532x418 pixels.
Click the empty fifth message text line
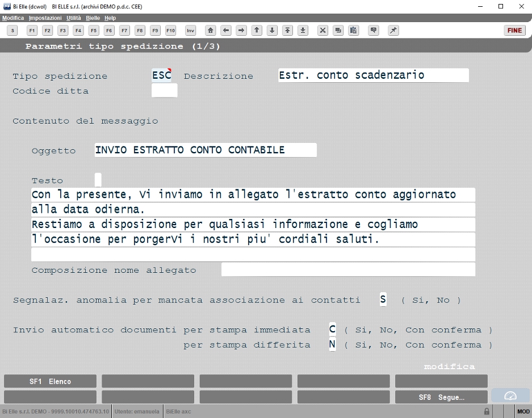coord(253,254)
